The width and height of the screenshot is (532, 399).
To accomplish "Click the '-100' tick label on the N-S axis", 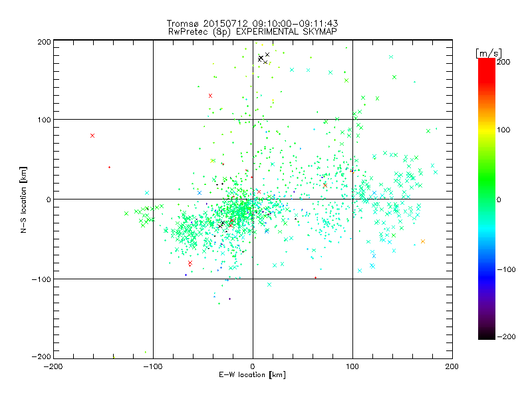I will click(x=41, y=279).
